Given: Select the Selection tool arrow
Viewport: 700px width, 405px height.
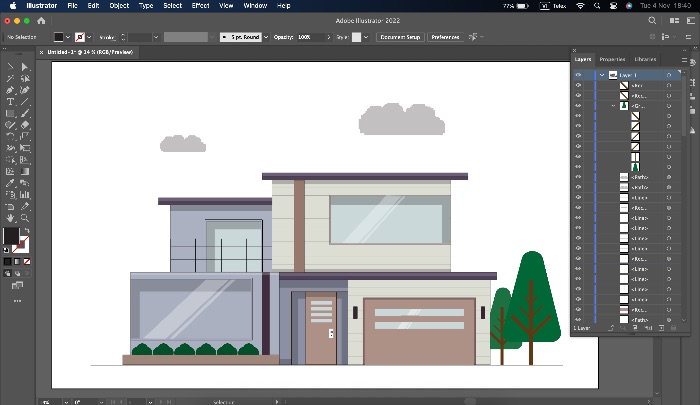Looking at the screenshot, I should 10,67.
